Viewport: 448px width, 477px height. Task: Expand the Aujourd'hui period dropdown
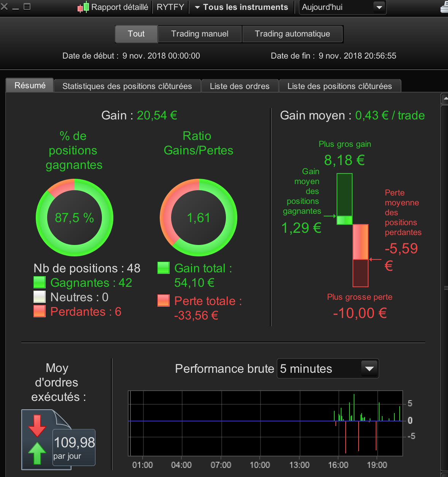pyautogui.click(x=343, y=7)
